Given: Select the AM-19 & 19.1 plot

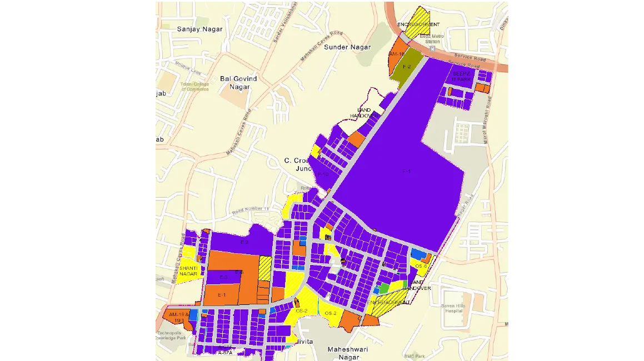Looking at the screenshot, I should [179, 317].
